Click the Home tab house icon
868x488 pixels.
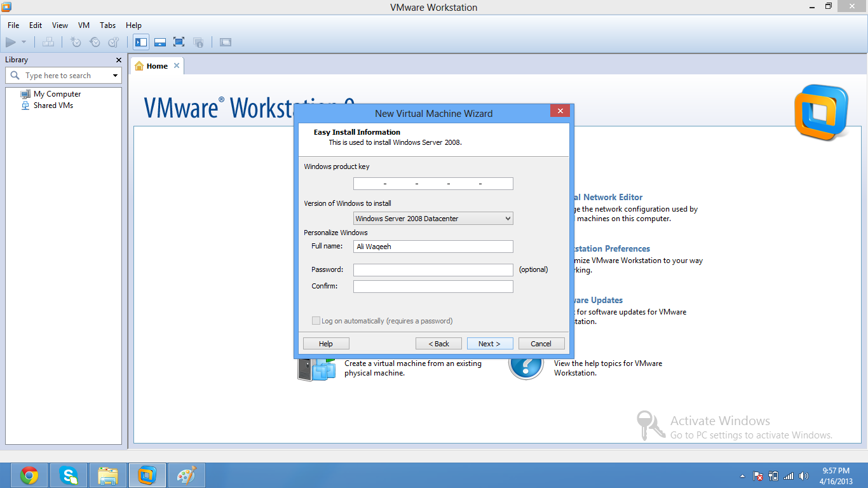(139, 66)
